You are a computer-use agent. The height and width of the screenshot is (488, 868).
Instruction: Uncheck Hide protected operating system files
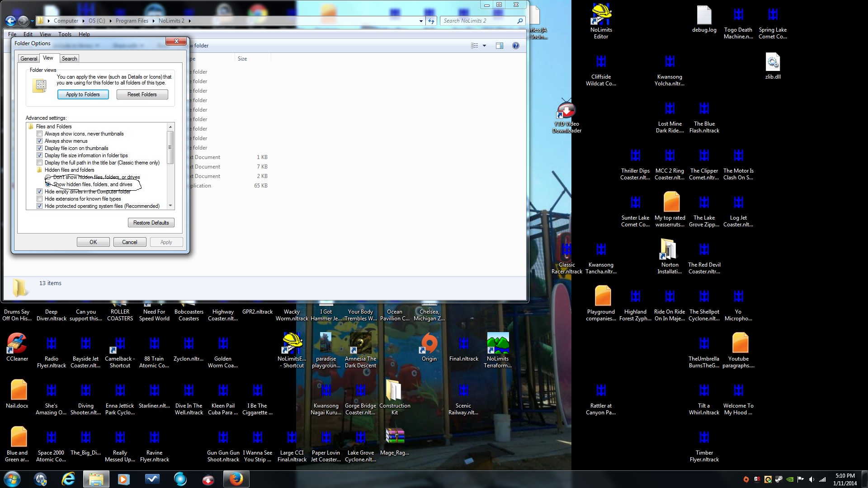(x=39, y=206)
